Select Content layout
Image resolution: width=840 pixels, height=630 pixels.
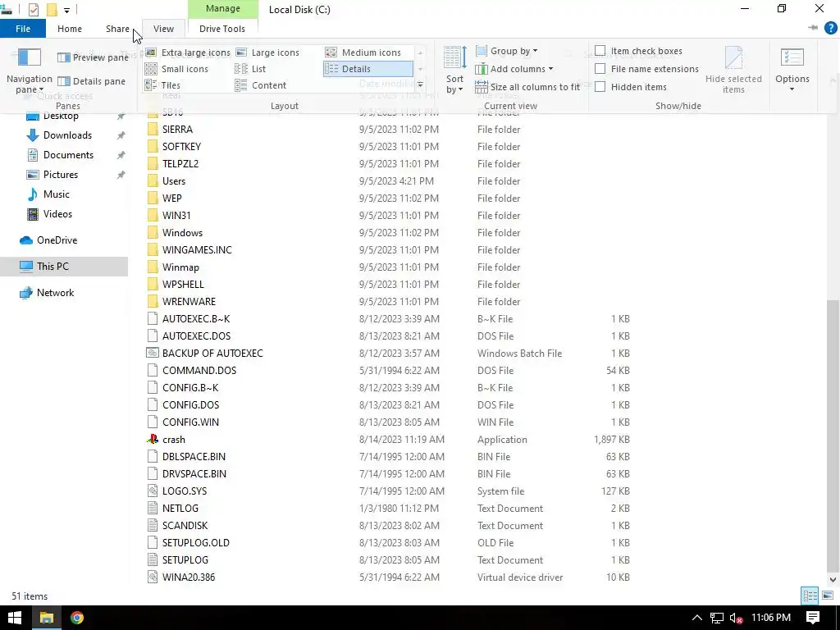[261, 85]
